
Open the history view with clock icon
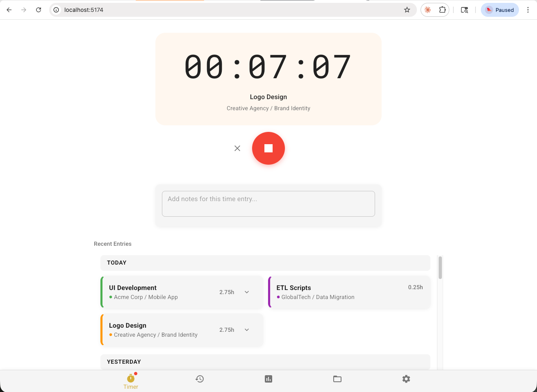click(200, 379)
